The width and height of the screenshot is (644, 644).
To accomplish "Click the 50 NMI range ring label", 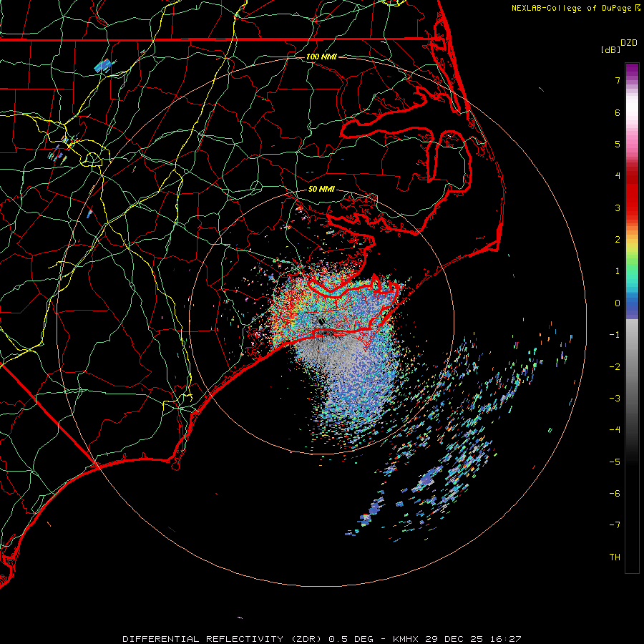I will (321, 190).
